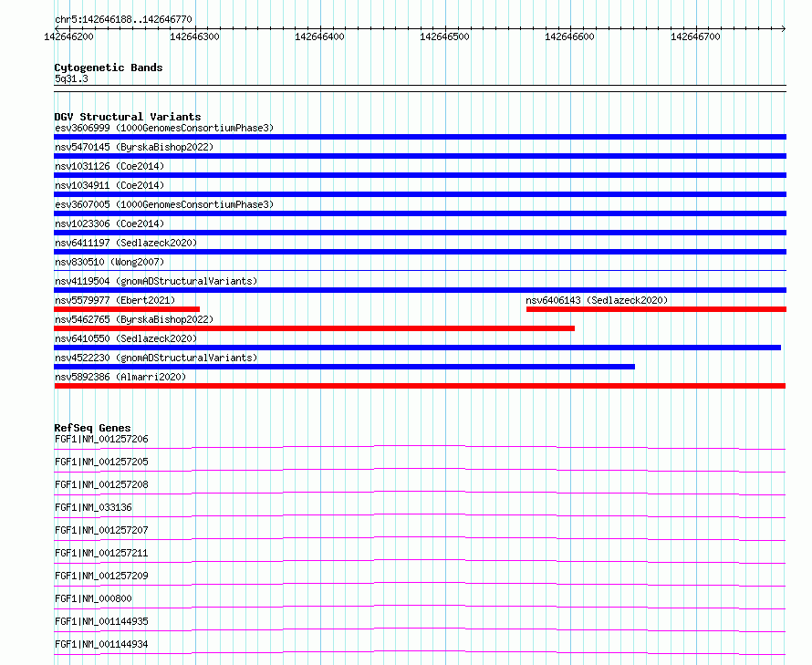Image resolution: width=812 pixels, height=665 pixels.
Task: Click the blue bar under nsv4119504
Action: [420, 290]
